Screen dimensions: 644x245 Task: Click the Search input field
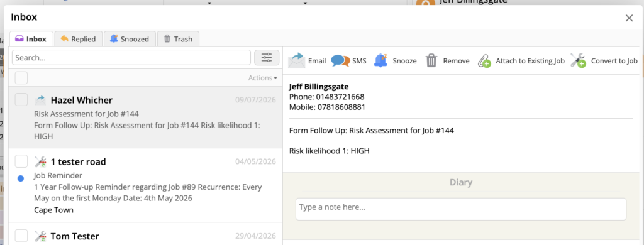pos(131,57)
